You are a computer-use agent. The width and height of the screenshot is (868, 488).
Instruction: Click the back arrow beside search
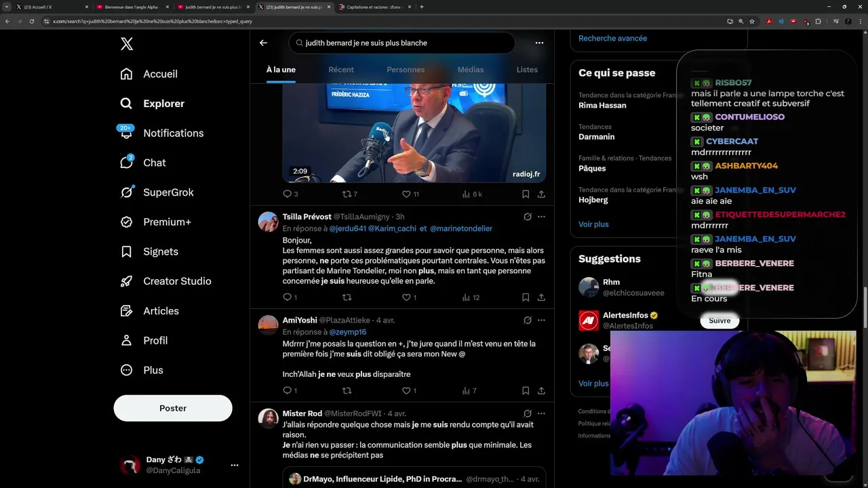263,43
